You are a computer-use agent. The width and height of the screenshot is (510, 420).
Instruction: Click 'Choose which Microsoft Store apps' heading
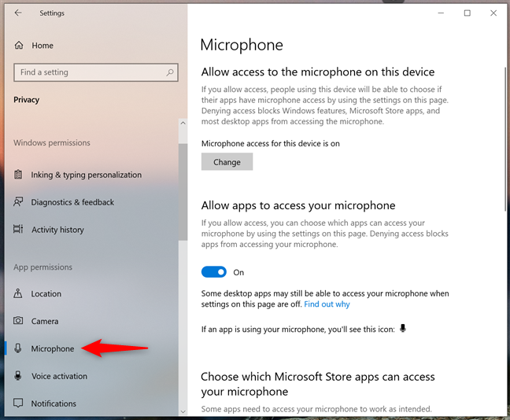pos(318,384)
